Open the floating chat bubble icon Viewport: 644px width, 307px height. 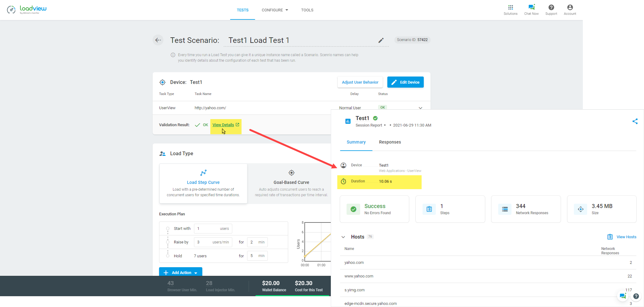[623, 296]
